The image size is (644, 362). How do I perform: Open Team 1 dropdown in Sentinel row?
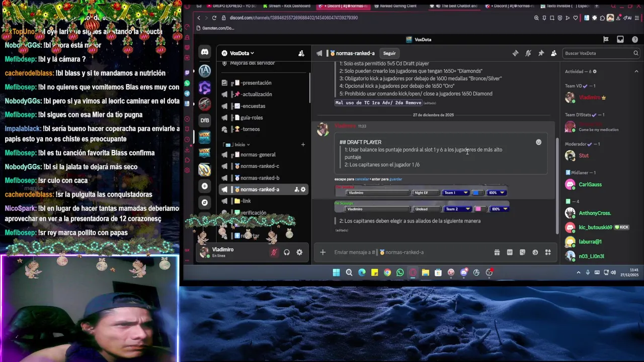[x=456, y=193]
